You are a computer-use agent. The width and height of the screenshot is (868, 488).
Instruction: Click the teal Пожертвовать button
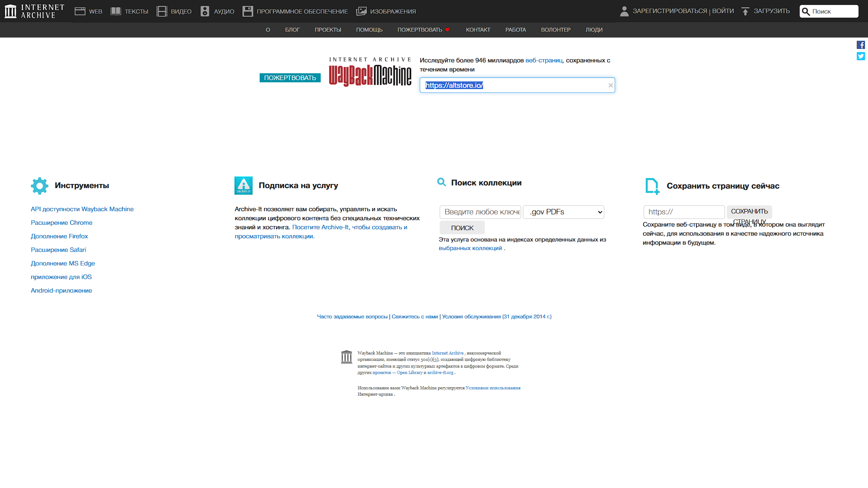290,78
